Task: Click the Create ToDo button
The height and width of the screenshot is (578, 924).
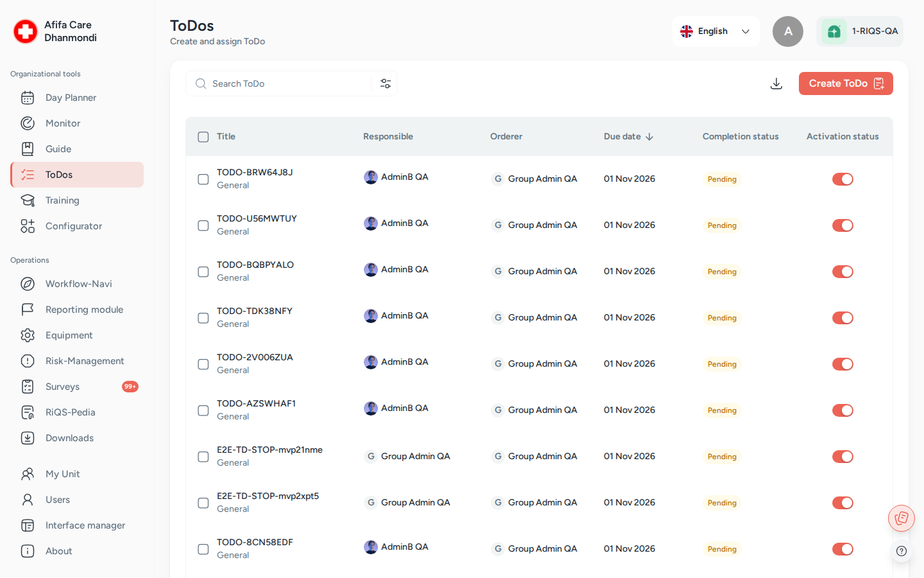Action: (846, 83)
